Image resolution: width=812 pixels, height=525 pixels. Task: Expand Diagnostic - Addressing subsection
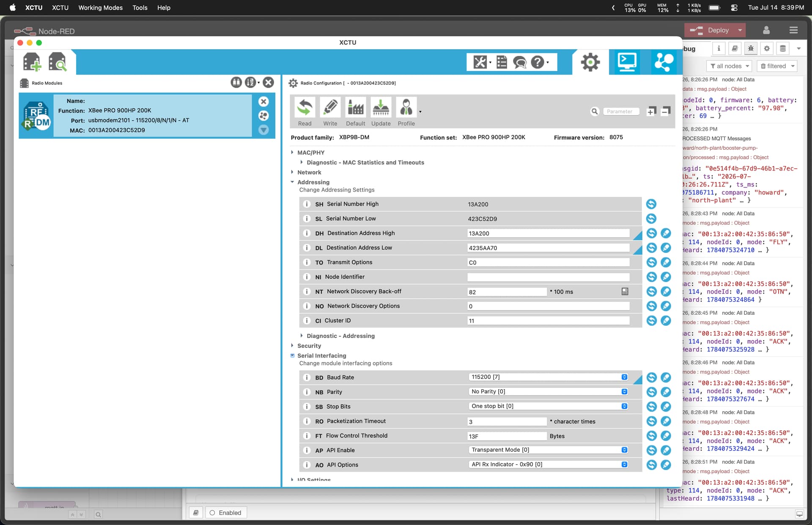pyautogui.click(x=302, y=336)
